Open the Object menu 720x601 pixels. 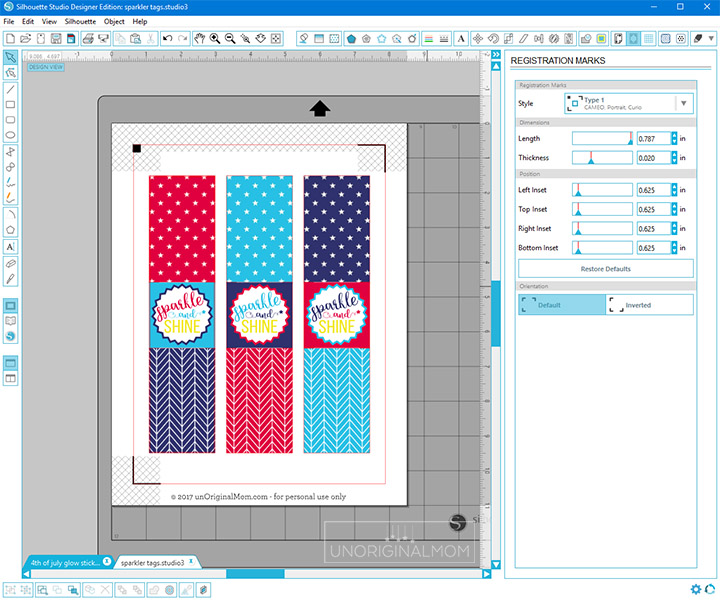click(114, 22)
